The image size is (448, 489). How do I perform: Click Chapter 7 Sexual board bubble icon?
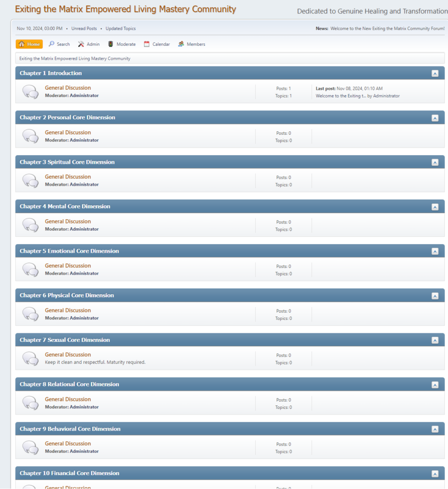point(31,358)
